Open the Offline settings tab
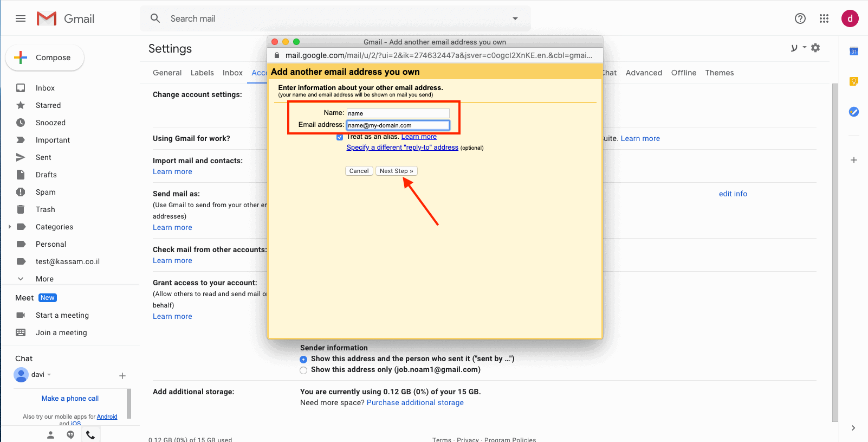This screenshot has height=442, width=868. tap(684, 73)
